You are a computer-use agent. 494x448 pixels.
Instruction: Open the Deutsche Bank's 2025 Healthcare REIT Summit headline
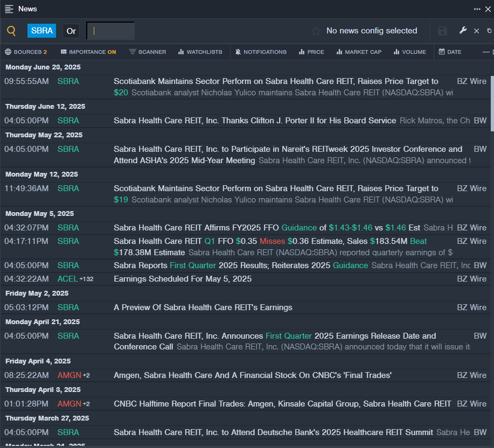274,432
